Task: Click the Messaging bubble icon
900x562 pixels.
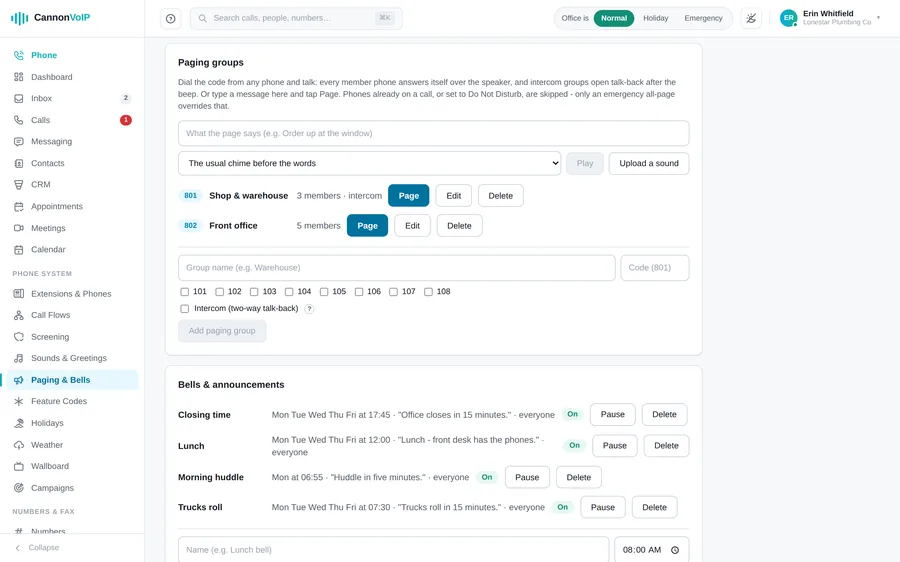Action: pyautogui.click(x=19, y=141)
